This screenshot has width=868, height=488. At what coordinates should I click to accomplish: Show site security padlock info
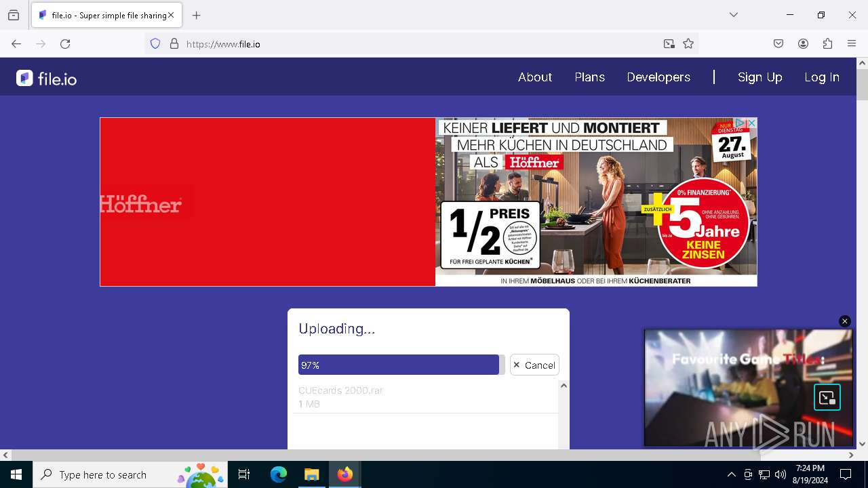[174, 43]
